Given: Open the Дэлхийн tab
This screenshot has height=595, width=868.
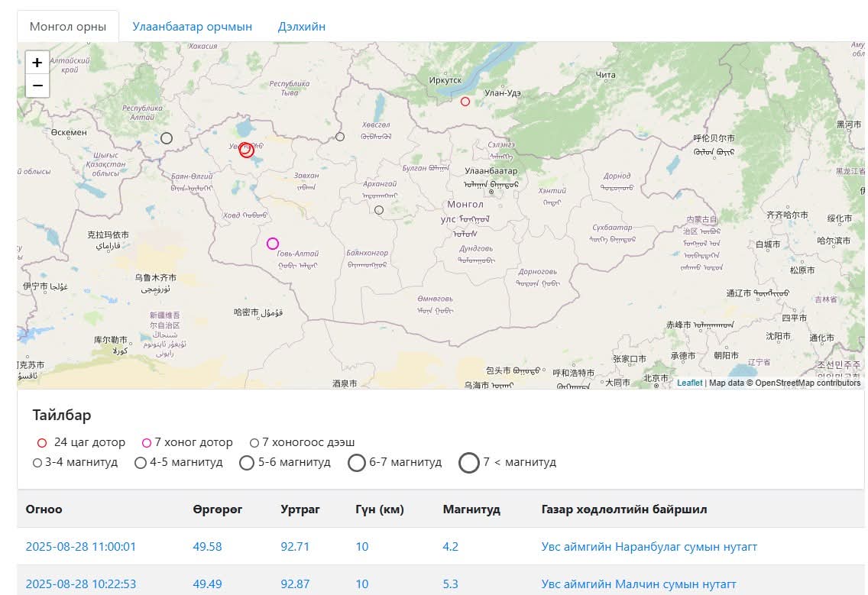Looking at the screenshot, I should pyautogui.click(x=301, y=26).
